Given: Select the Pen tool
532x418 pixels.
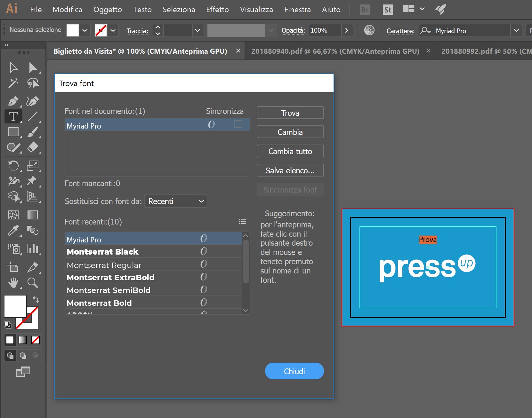Looking at the screenshot, I should (x=13, y=101).
